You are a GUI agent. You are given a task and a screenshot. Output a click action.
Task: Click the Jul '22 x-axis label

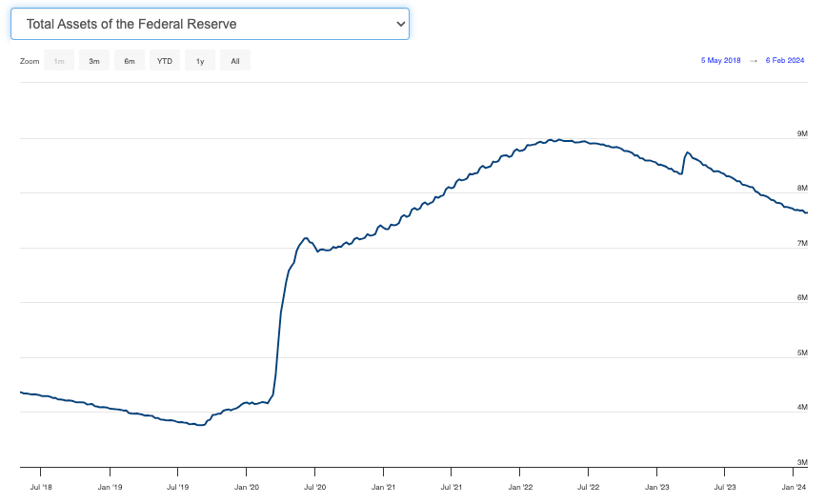tap(588, 487)
